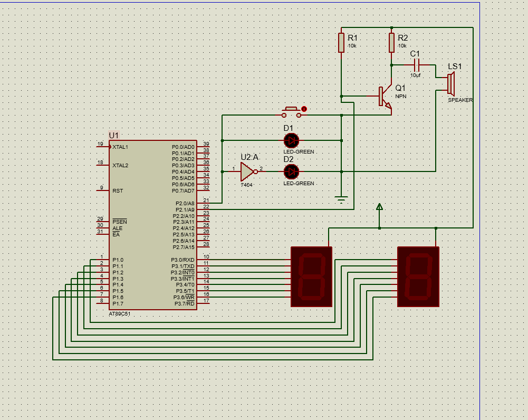The width and height of the screenshot is (528, 420).
Task: Select LED D2 symbol
Action: tap(291, 172)
